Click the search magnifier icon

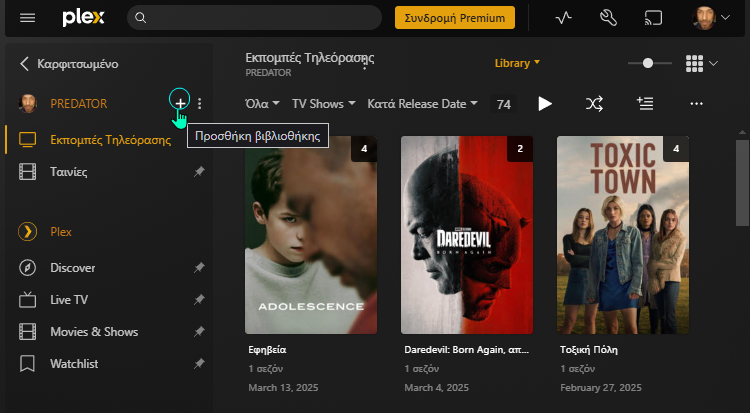point(140,18)
